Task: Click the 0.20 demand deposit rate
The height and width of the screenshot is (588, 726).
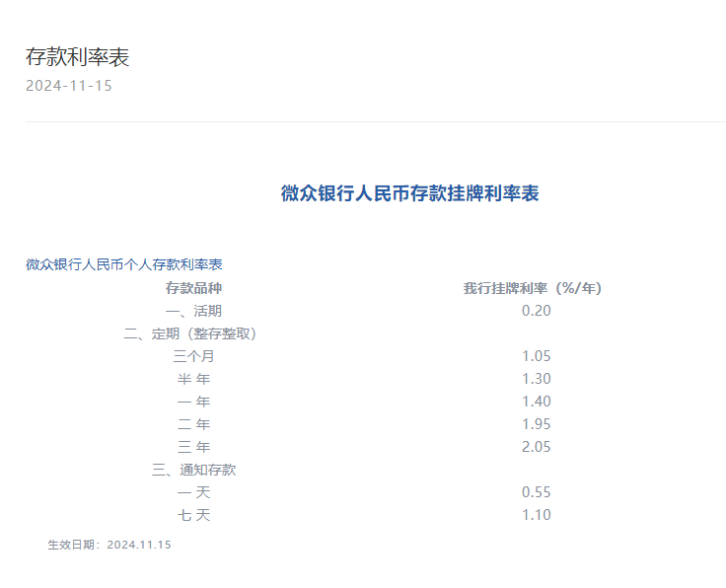Action: [x=536, y=311]
